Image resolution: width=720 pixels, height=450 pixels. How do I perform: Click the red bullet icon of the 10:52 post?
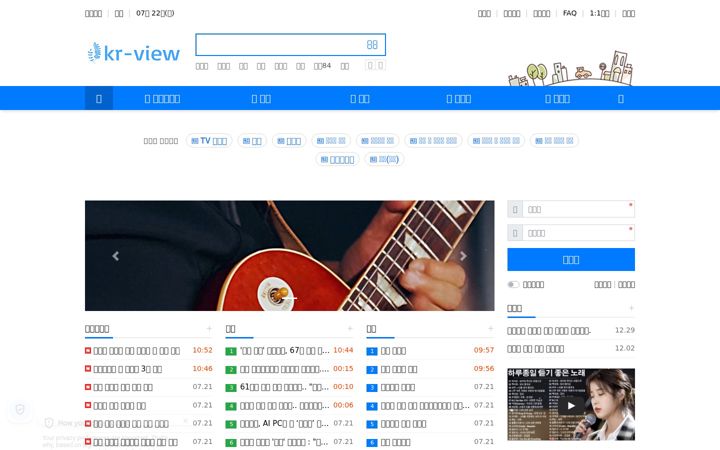tap(88, 350)
